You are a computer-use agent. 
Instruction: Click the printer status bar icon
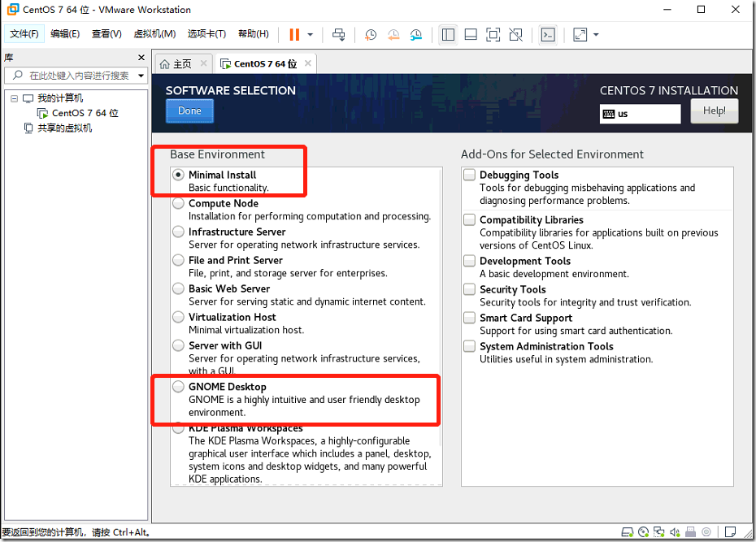(690, 532)
